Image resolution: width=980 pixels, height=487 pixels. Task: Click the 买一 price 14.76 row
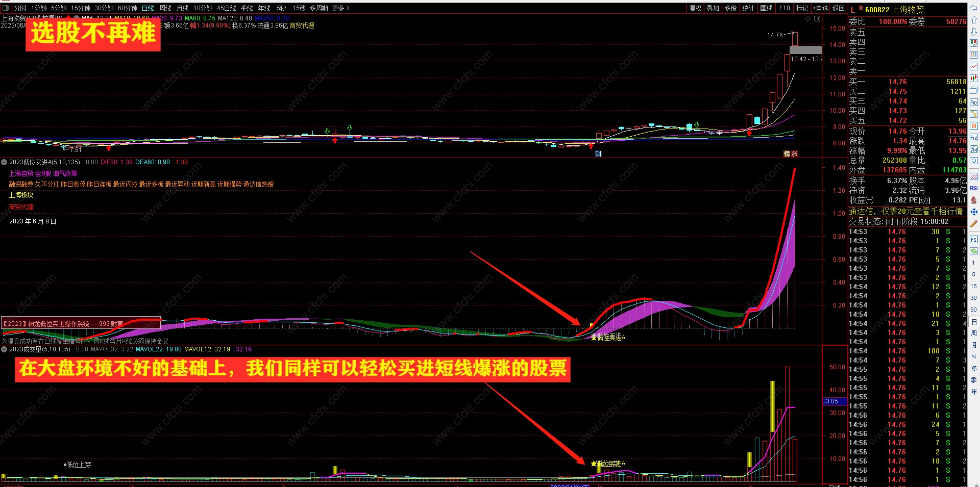[908, 82]
